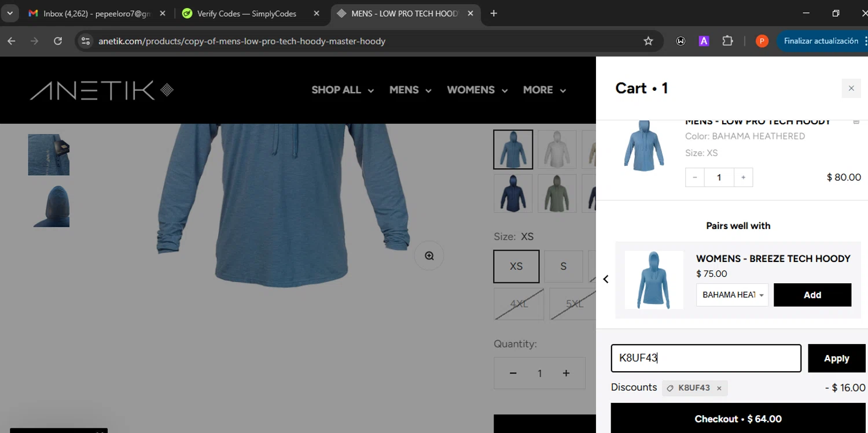
Task: Select the crossed-out 5XL size
Action: tap(573, 304)
